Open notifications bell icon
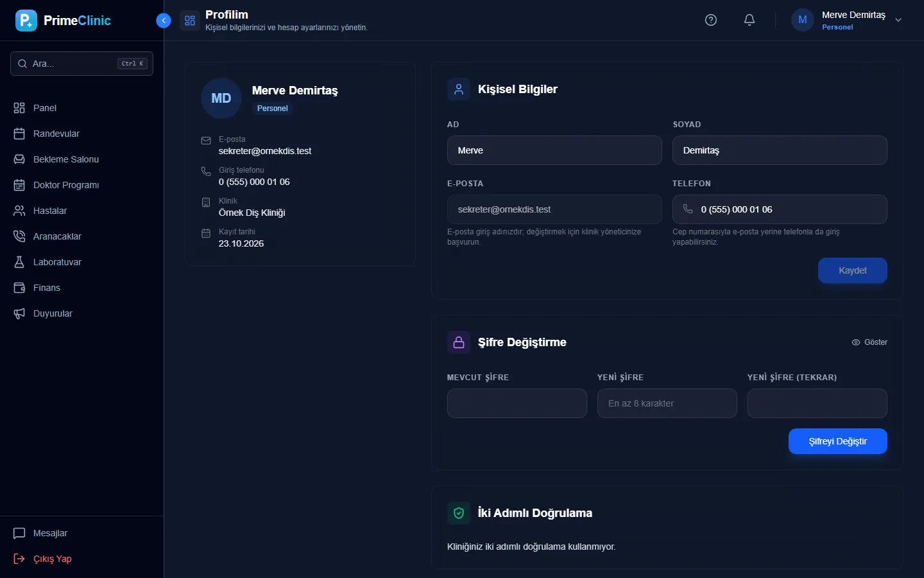The height and width of the screenshot is (578, 924). (x=749, y=20)
